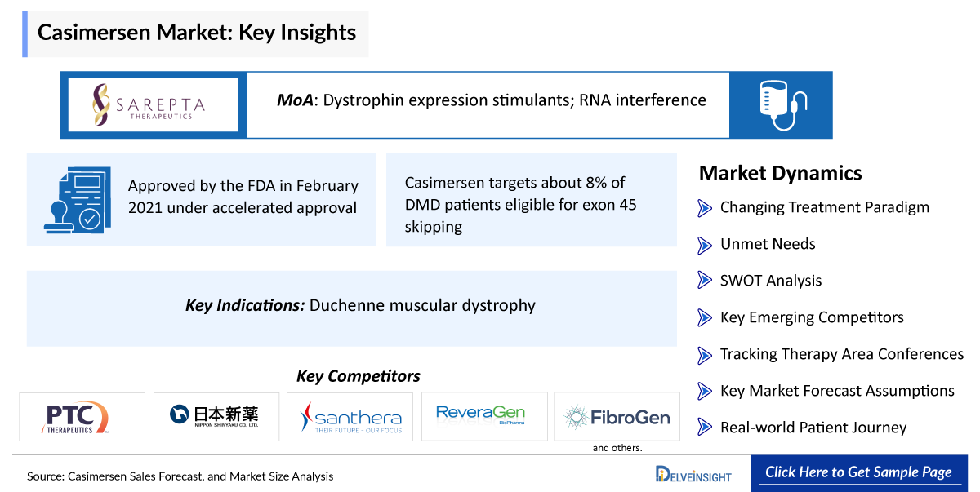Click the Key Indications Duchenne panel
The width and height of the screenshot is (980, 492).
pos(352,308)
